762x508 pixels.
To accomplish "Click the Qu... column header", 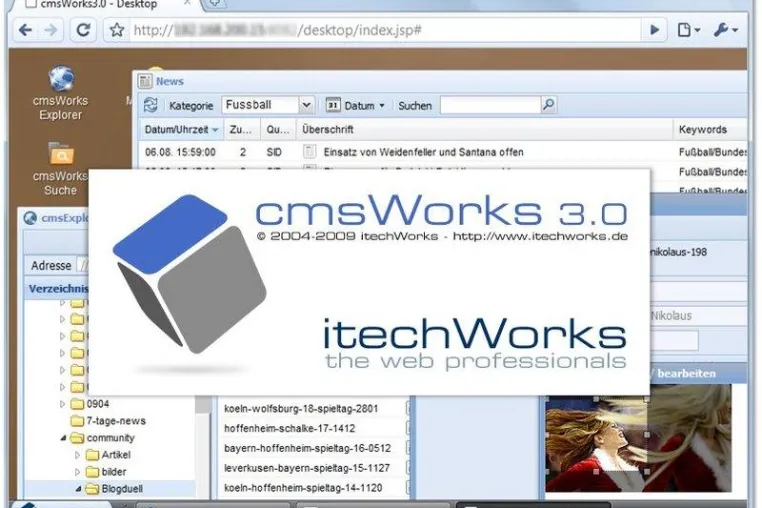I will [x=278, y=130].
